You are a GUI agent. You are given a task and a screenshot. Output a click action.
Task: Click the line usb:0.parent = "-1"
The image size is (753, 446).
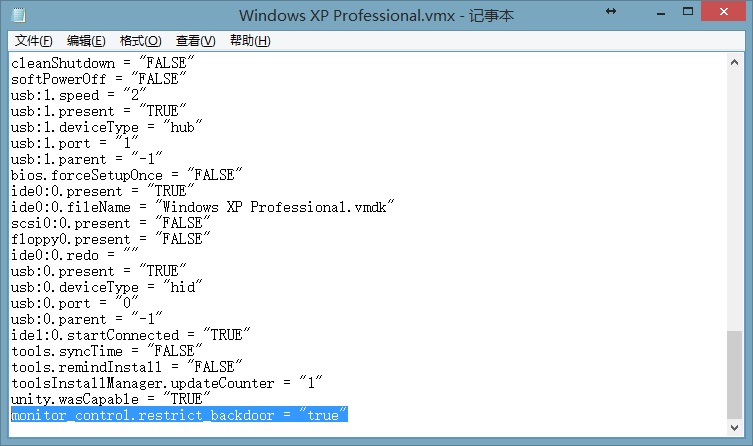(86, 319)
